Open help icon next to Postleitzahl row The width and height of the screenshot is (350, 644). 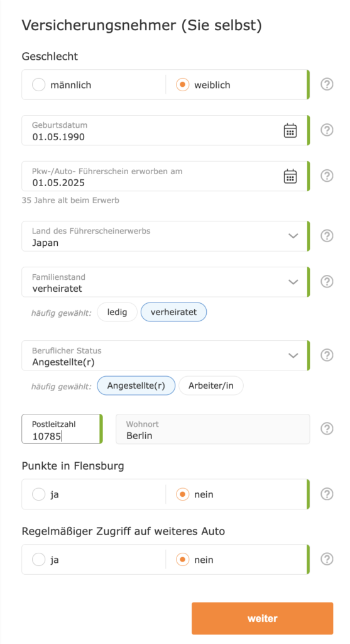click(x=327, y=429)
